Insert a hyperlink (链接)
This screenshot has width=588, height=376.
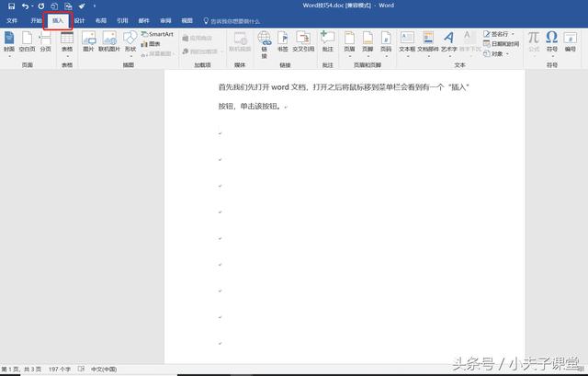(x=265, y=45)
